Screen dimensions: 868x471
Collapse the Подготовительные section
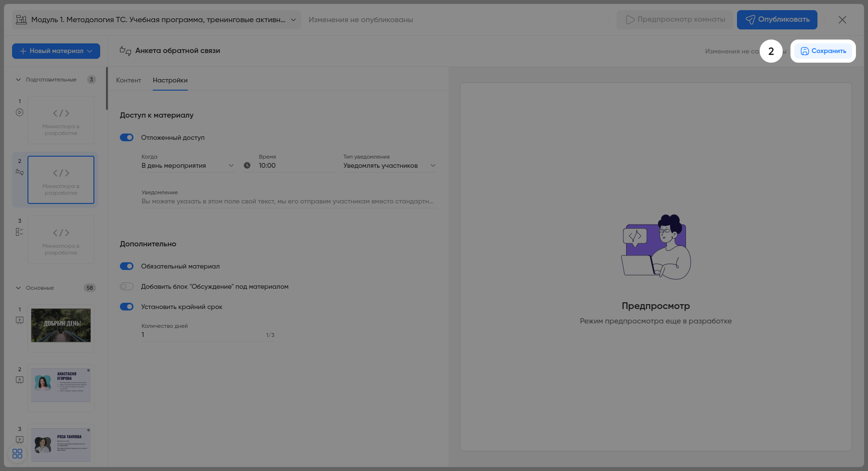[x=18, y=80]
